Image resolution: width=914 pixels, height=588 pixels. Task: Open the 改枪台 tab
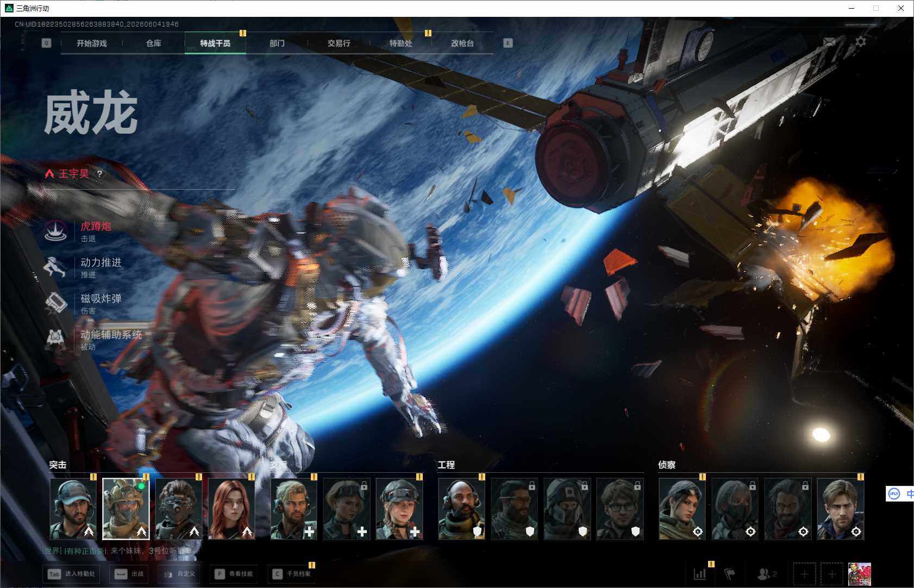tap(462, 43)
